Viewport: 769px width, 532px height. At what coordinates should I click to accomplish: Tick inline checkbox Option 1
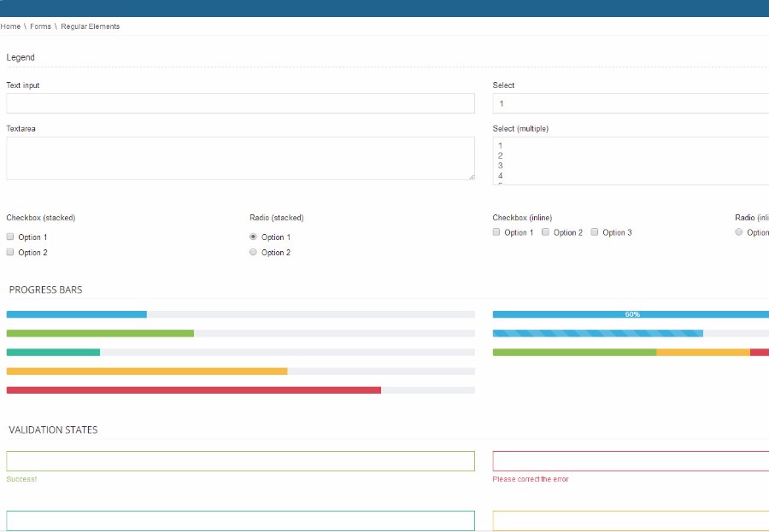496,232
